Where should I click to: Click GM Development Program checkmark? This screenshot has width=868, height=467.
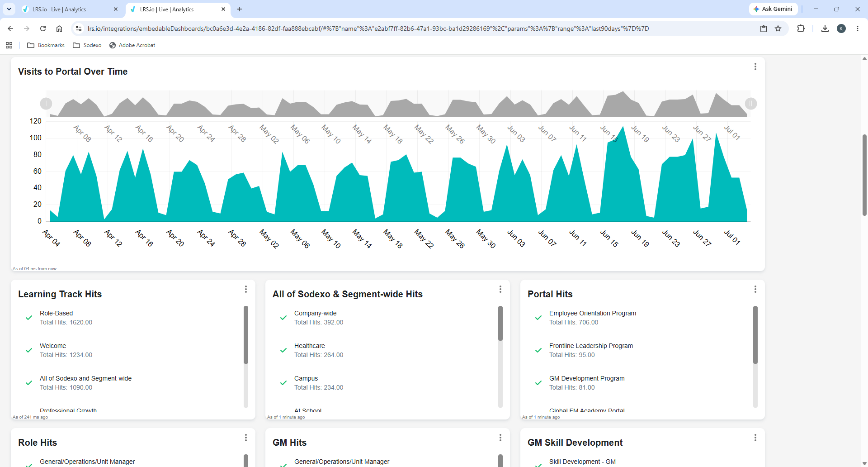click(x=538, y=383)
